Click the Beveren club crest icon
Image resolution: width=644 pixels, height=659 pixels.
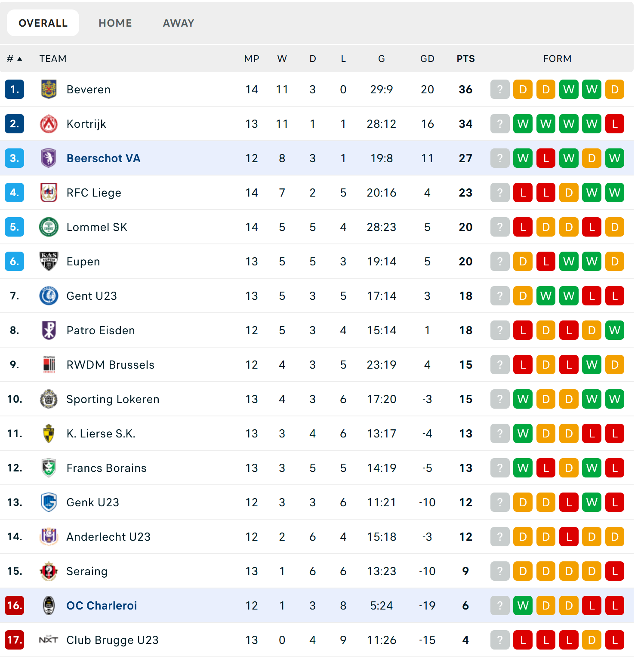(x=49, y=89)
